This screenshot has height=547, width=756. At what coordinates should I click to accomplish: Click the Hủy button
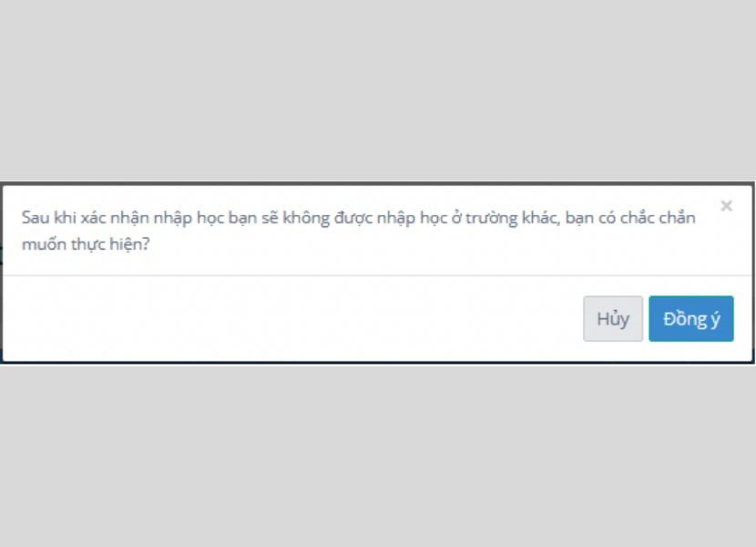[613, 319]
